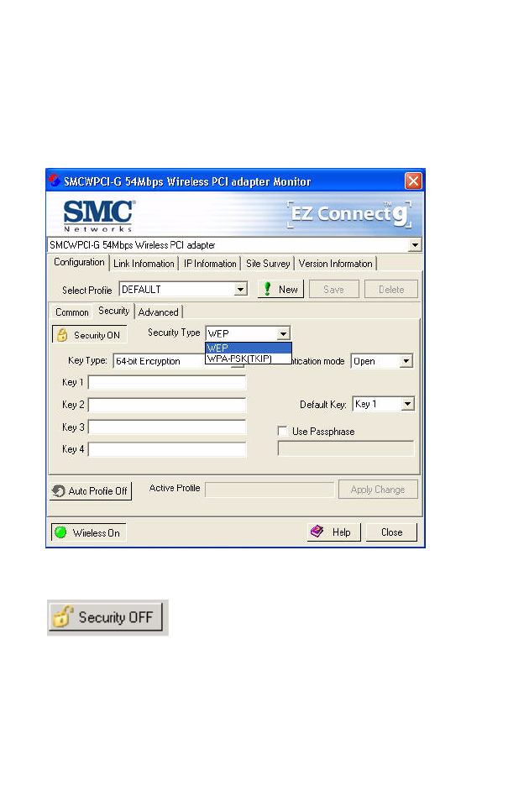Open the Default Key dropdown
The width and height of the screenshot is (529, 812).
click(408, 403)
